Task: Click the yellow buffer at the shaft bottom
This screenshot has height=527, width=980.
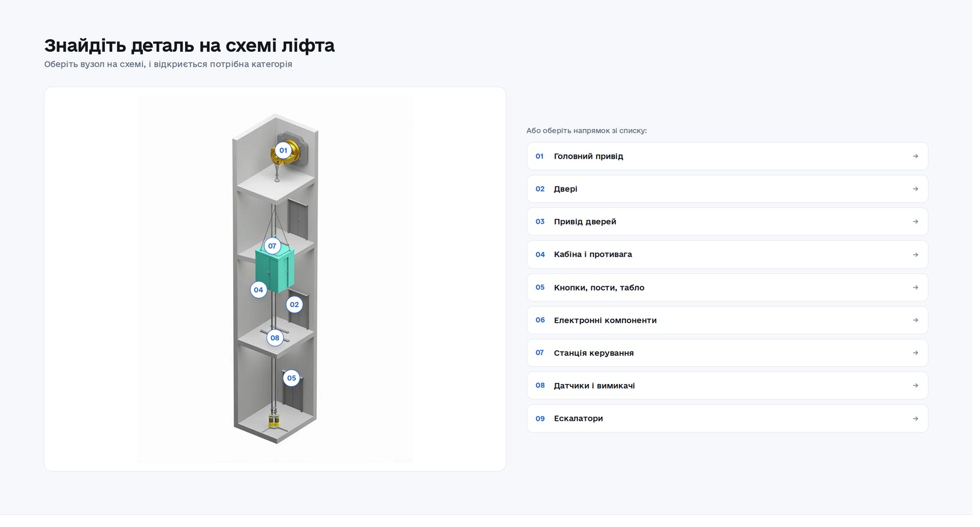Action: pyautogui.click(x=274, y=420)
